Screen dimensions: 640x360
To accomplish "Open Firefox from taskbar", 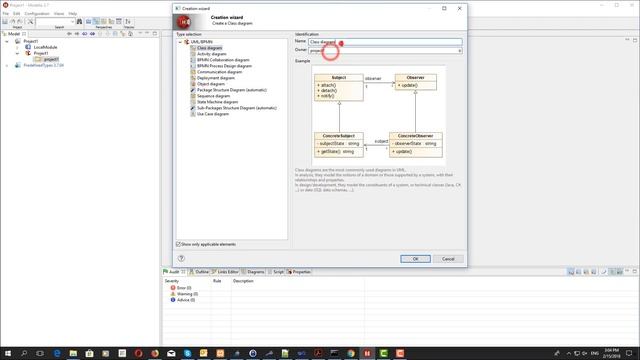I will tap(155, 353).
